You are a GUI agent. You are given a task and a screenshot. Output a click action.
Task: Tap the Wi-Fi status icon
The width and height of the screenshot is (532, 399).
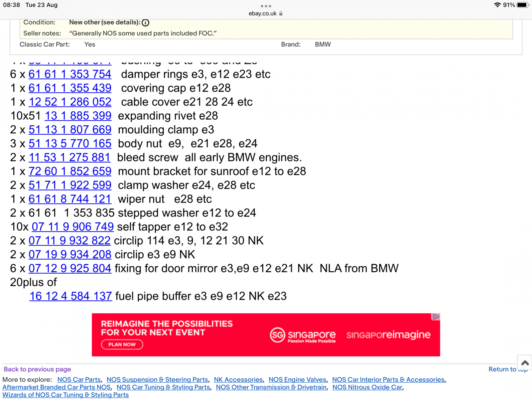497,5
